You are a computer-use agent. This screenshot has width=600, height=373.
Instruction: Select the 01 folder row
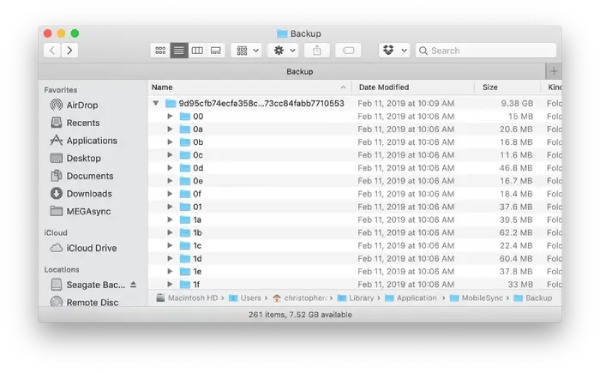coord(355,207)
